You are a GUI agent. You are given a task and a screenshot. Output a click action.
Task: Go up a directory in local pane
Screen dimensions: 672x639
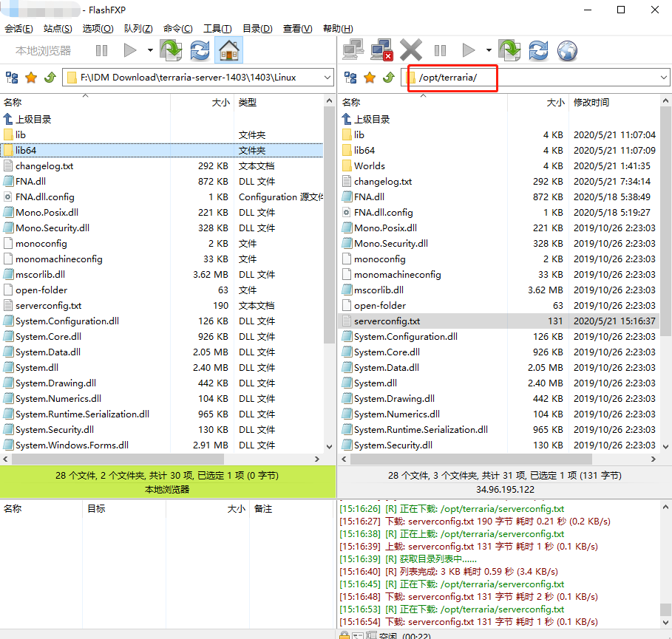click(x=50, y=78)
